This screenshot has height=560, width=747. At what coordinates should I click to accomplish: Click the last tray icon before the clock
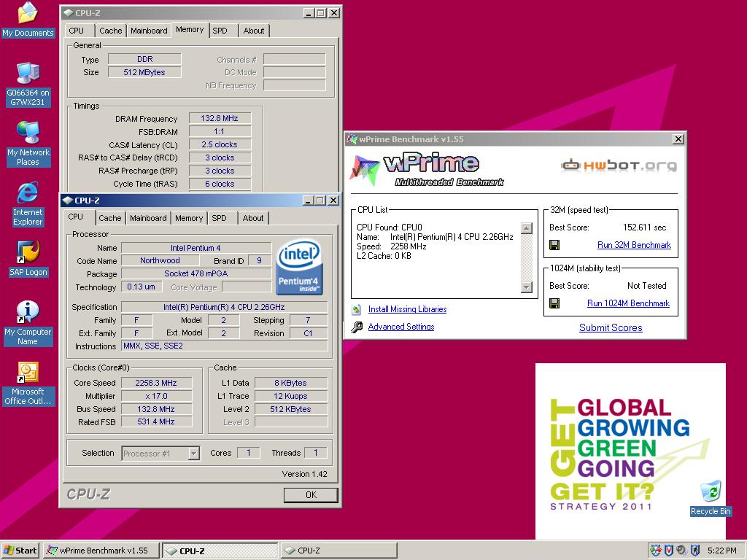click(695, 551)
